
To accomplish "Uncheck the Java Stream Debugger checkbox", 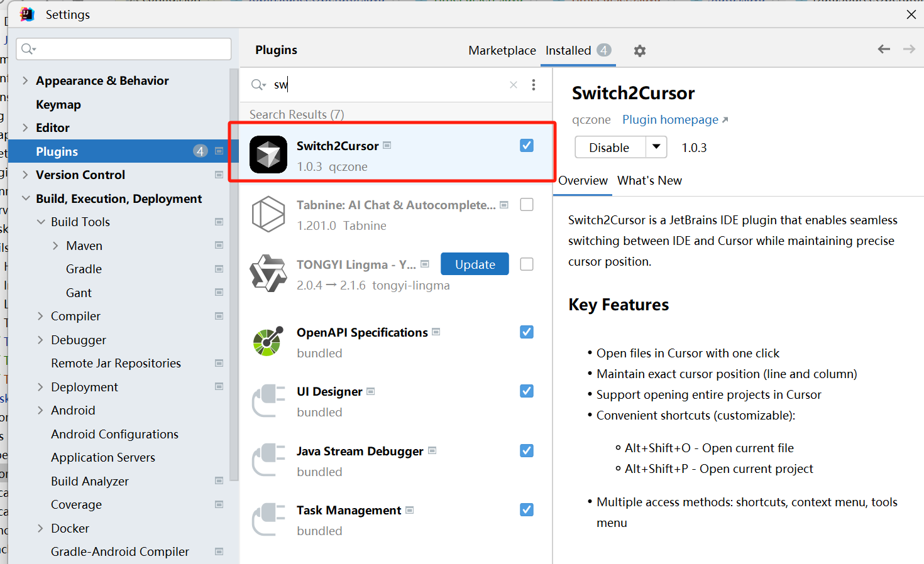I will click(x=527, y=450).
